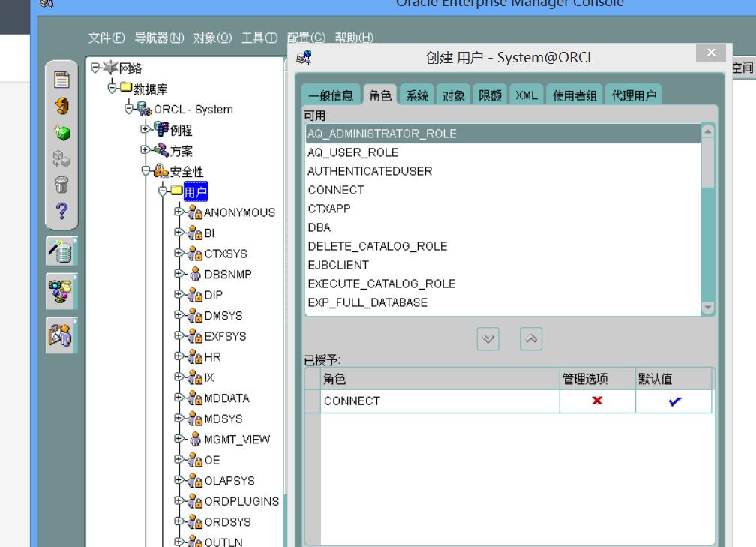
Task: Switch to the 限额 tab
Action: tap(490, 95)
